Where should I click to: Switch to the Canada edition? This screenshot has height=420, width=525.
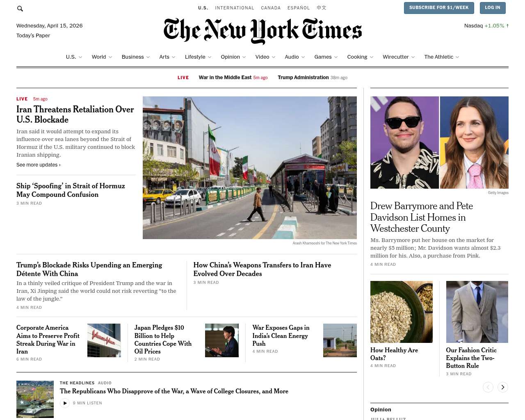click(x=271, y=8)
